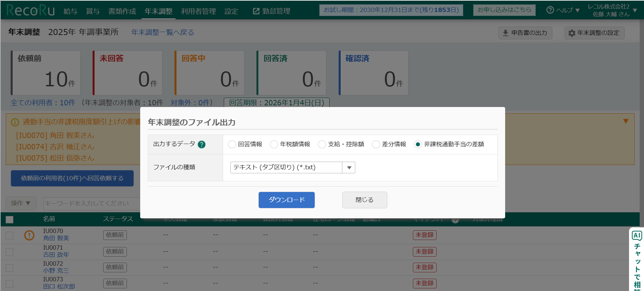Collapse the orange notice with the triangle
Screen dimensions: 644x291
pos(626,121)
